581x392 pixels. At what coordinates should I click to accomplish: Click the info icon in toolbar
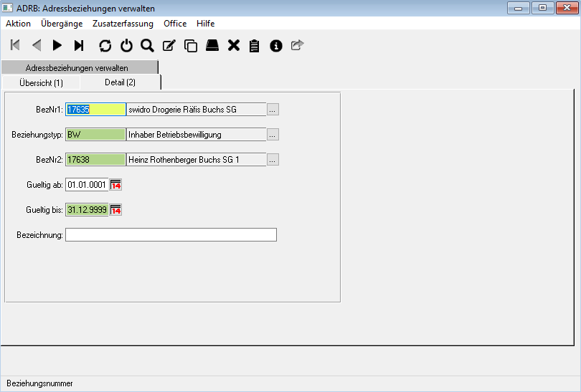click(x=275, y=46)
